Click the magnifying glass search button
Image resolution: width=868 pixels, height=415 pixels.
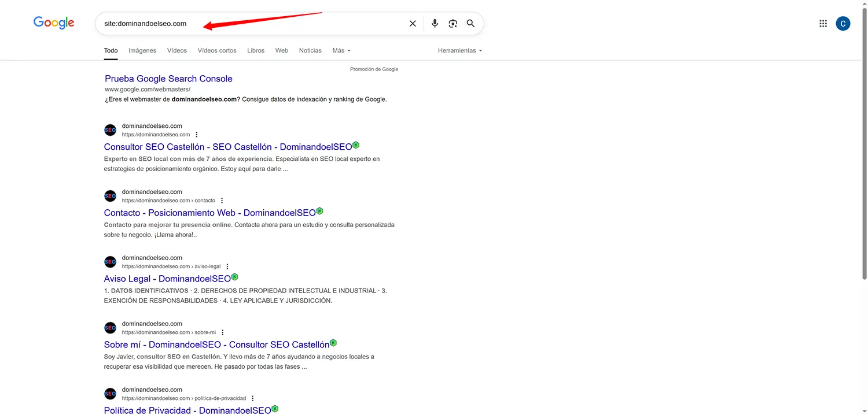[470, 24]
